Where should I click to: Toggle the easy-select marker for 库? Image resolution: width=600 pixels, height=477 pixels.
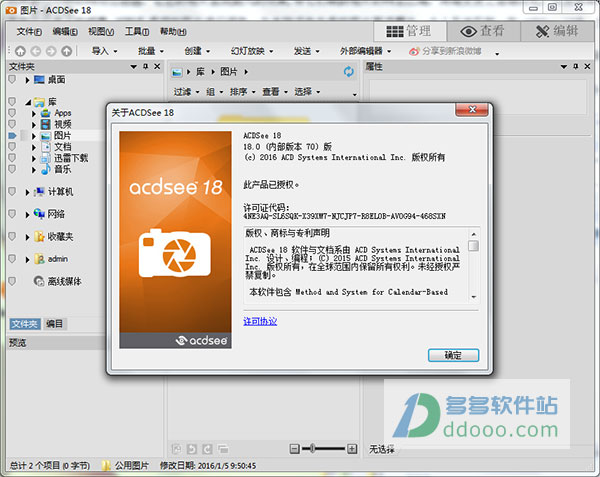(12, 102)
